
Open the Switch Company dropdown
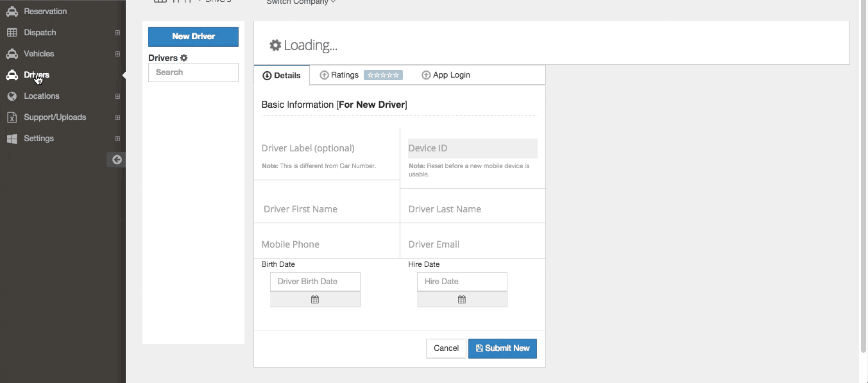(x=301, y=2)
